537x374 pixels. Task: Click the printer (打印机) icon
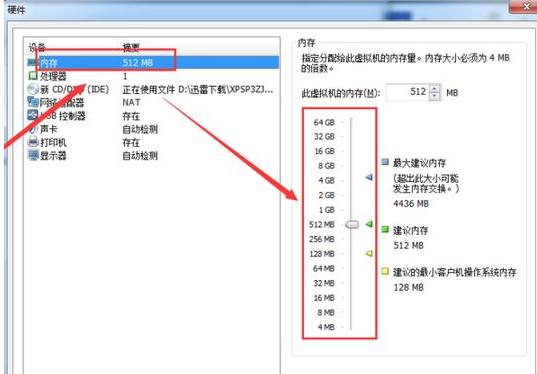(x=33, y=142)
